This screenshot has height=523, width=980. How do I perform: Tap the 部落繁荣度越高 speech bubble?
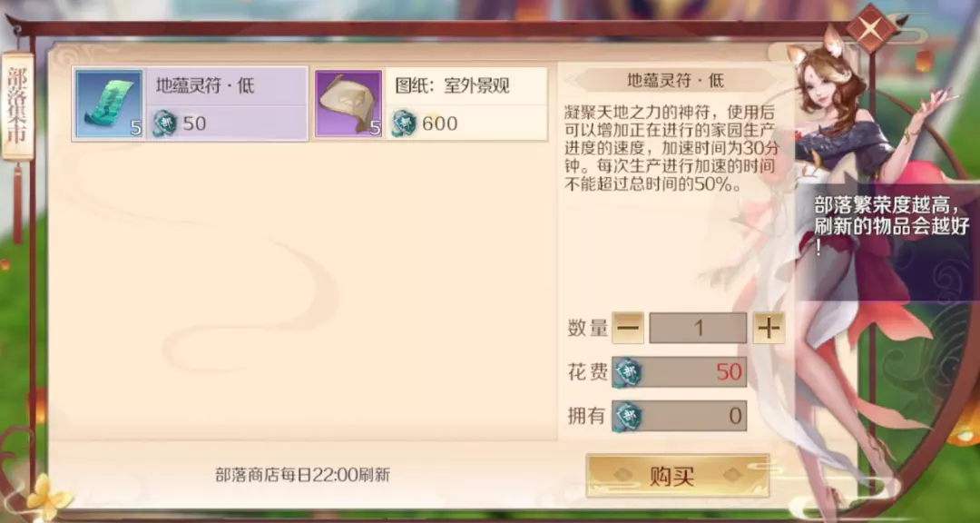(x=887, y=228)
